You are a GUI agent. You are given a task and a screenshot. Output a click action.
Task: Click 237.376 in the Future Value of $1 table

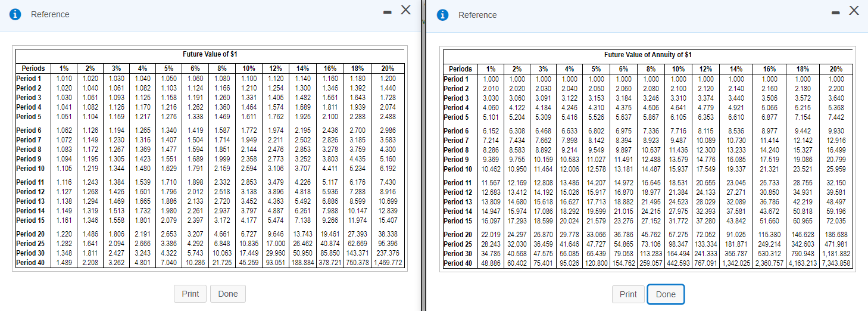(x=388, y=253)
